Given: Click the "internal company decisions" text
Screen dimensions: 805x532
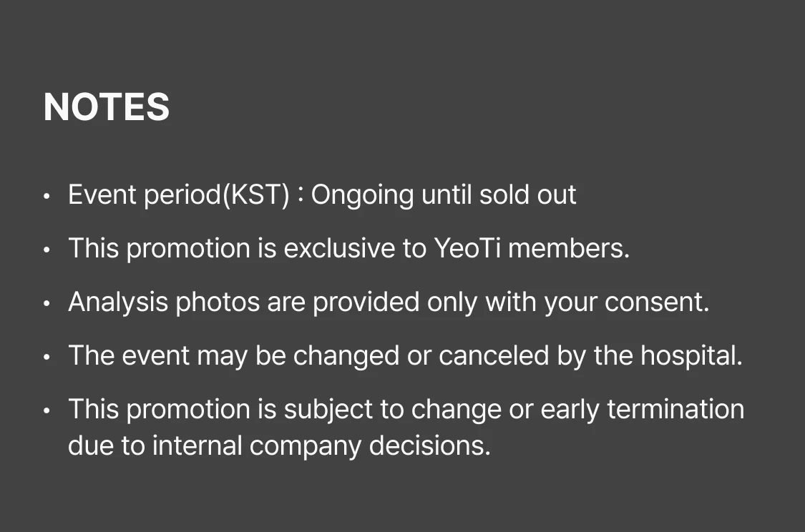Looking at the screenshot, I should pyautogui.click(x=321, y=445).
